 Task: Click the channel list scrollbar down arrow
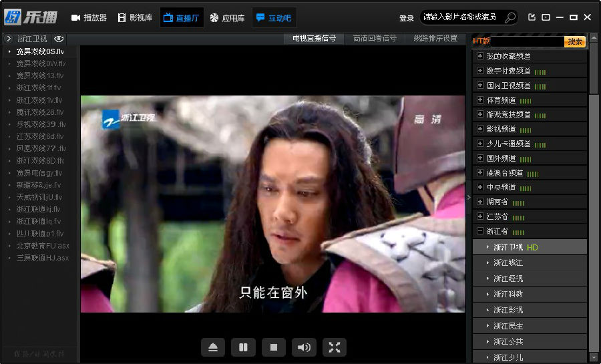[x=594, y=356]
